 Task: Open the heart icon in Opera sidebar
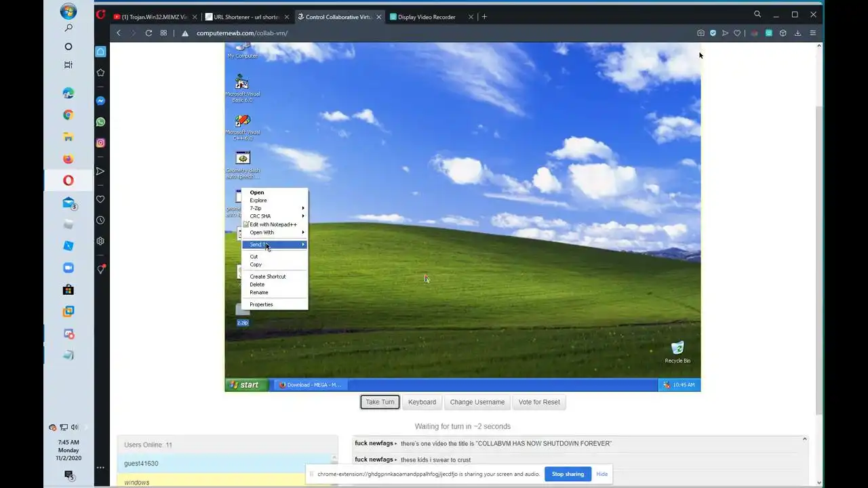(100, 199)
